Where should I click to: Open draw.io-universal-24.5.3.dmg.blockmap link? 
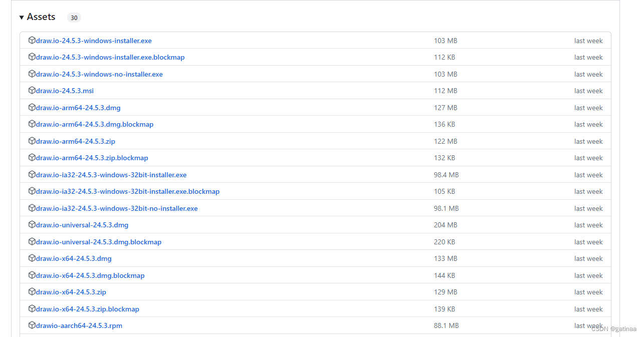pos(99,242)
